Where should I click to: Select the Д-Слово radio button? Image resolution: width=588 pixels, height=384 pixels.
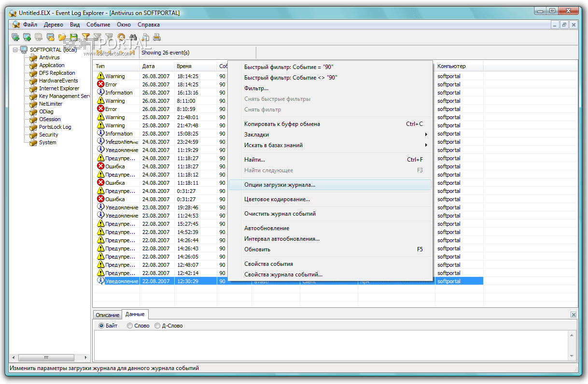tap(157, 326)
